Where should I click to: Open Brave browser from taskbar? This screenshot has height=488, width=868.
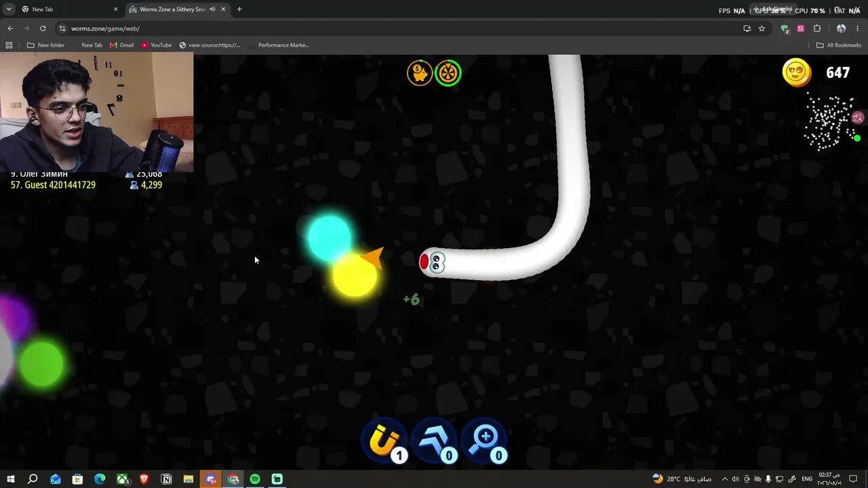click(x=144, y=479)
